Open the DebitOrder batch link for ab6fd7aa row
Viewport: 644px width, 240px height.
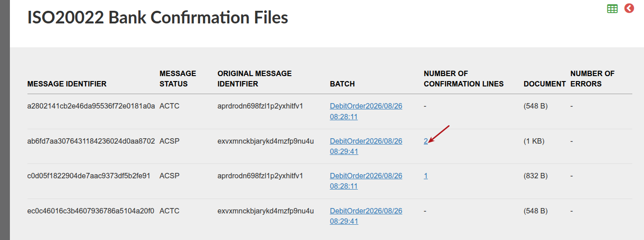click(x=366, y=146)
